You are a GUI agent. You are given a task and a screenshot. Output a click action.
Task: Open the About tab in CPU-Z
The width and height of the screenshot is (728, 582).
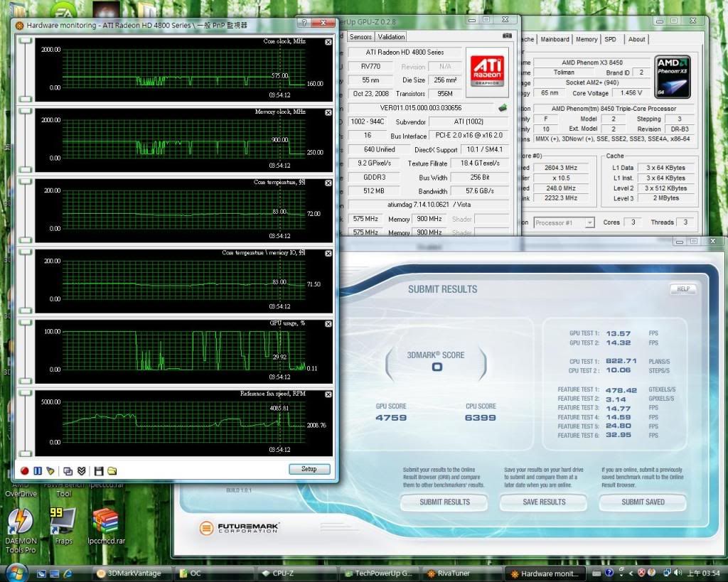(636, 40)
